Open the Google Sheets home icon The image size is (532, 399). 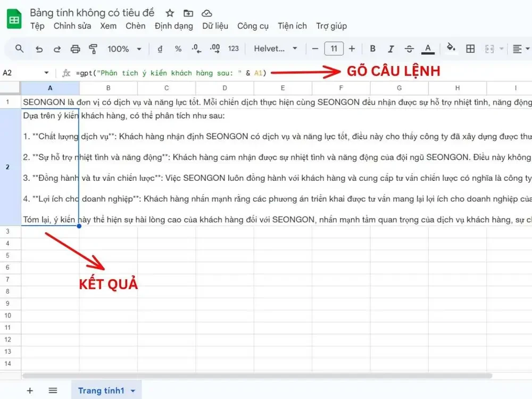pyautogui.click(x=14, y=19)
